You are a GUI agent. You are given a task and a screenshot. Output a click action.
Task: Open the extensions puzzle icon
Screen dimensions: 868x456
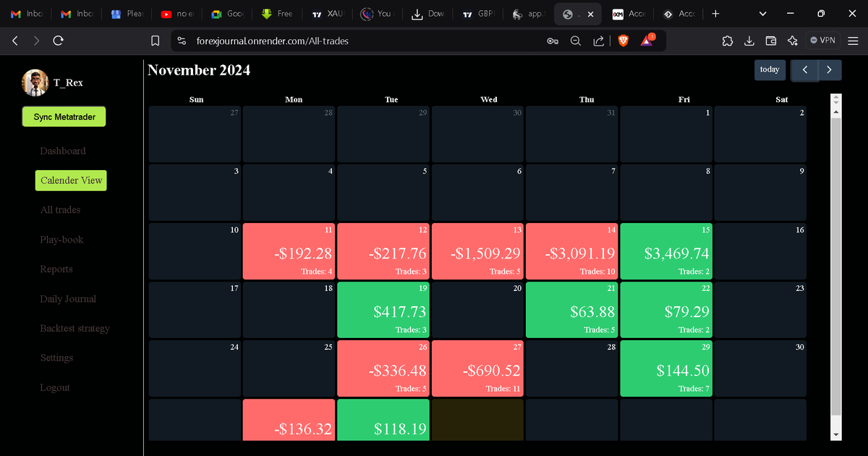(728, 41)
